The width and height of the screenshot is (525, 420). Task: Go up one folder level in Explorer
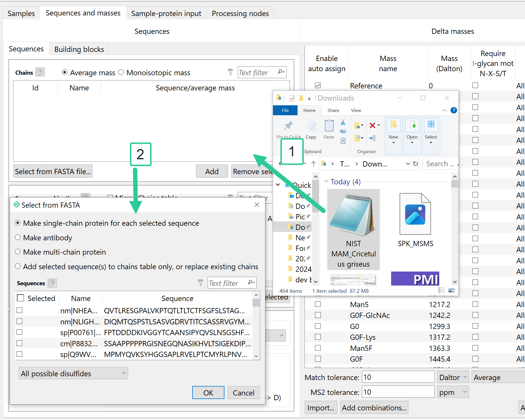click(x=314, y=164)
